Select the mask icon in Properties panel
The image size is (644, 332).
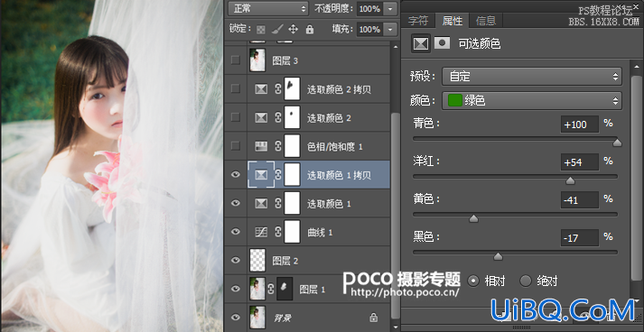click(x=443, y=43)
